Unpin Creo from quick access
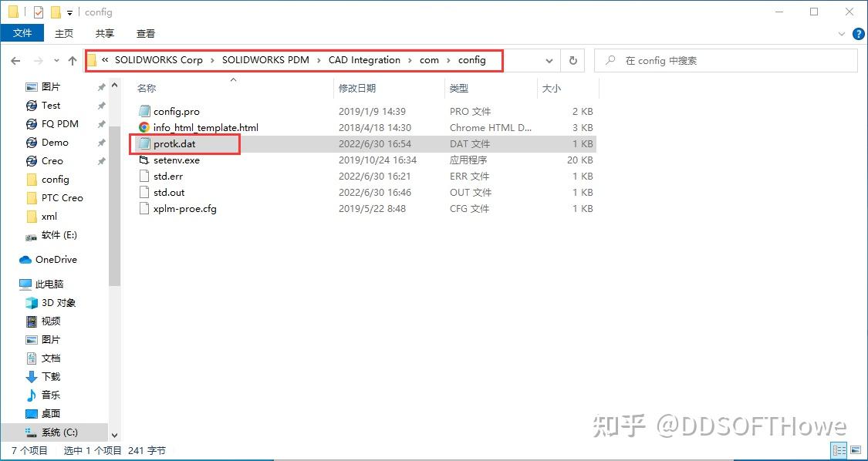868x461 pixels. pos(100,160)
